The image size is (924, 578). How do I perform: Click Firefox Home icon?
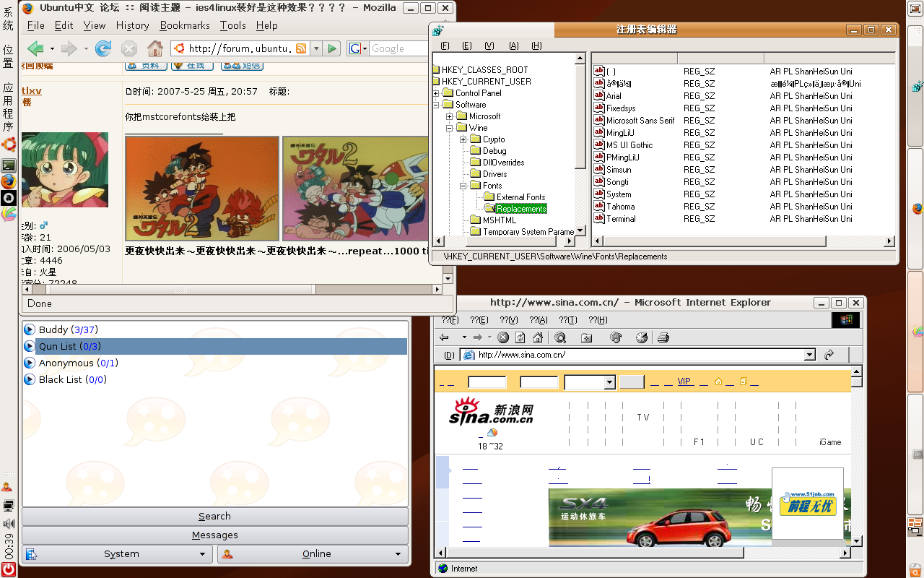pos(154,48)
